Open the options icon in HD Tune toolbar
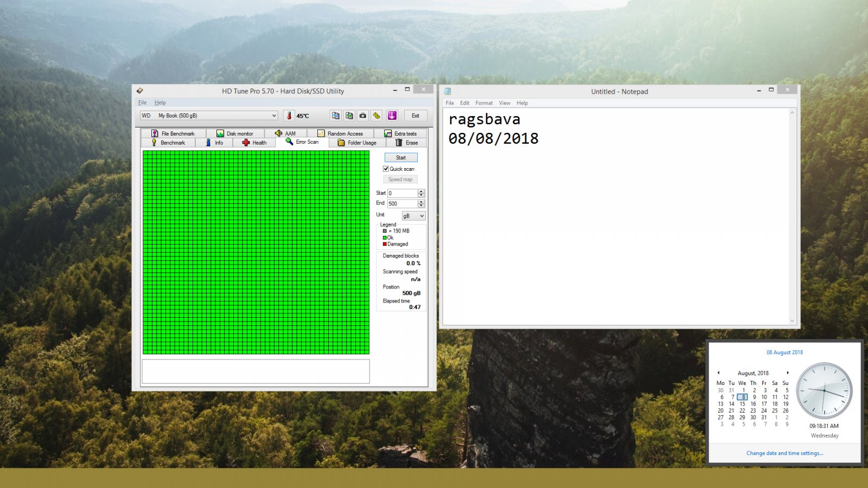This screenshot has width=868, height=488. [x=376, y=115]
